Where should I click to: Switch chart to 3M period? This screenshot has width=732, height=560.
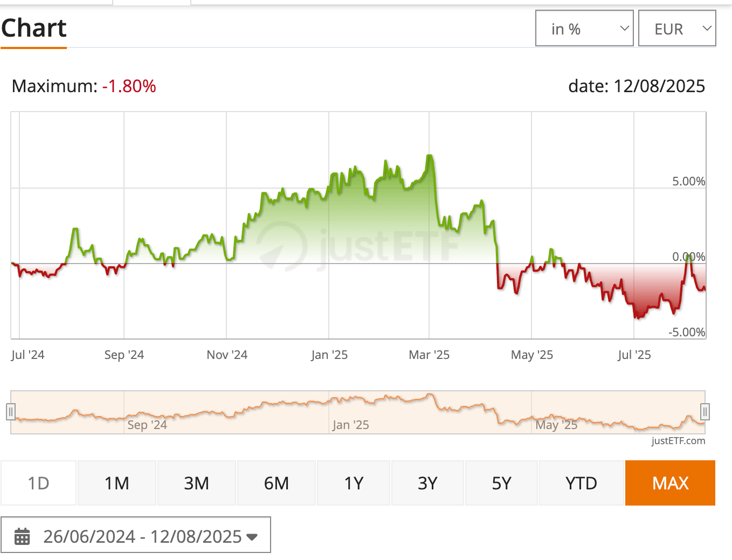point(196,483)
